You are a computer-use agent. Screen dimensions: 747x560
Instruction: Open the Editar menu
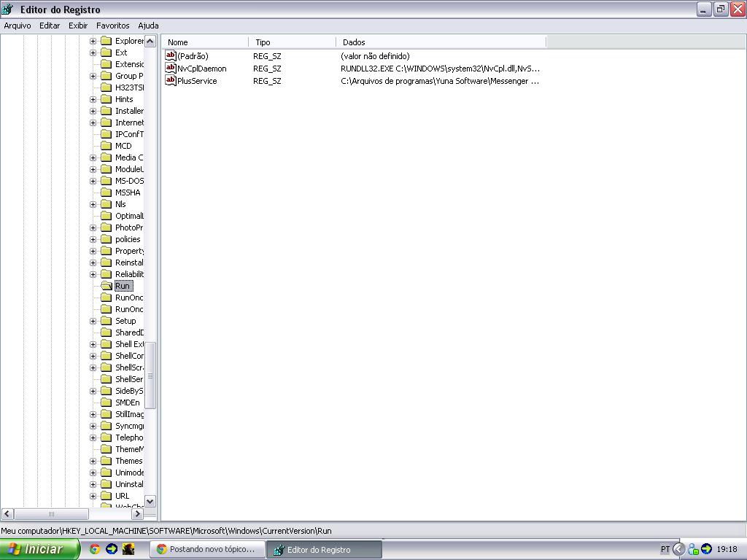pyautogui.click(x=50, y=26)
